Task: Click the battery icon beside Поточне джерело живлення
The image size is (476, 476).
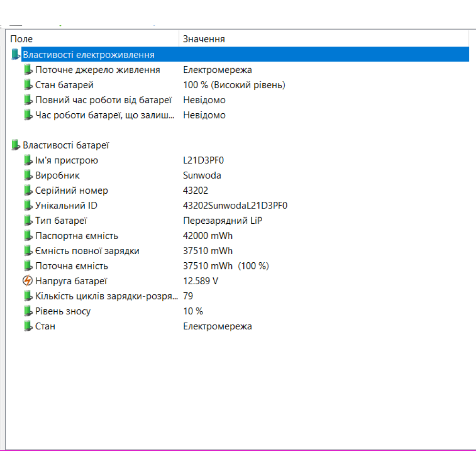Action: (x=28, y=70)
